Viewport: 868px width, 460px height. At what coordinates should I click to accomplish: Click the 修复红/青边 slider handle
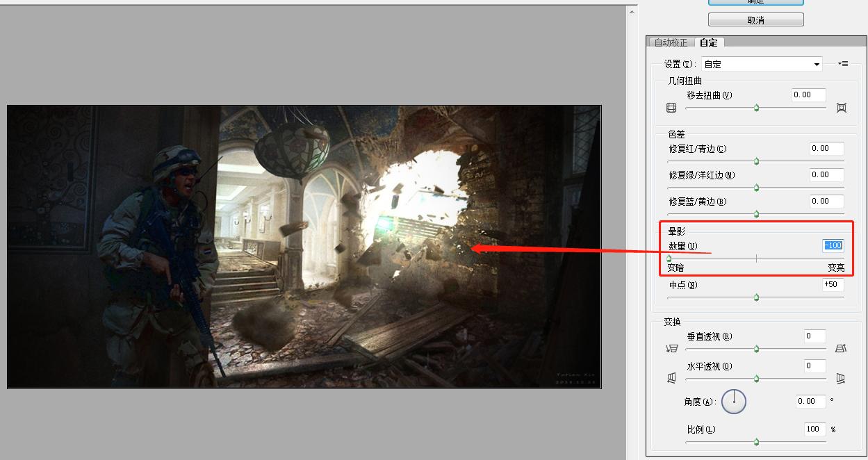(756, 161)
